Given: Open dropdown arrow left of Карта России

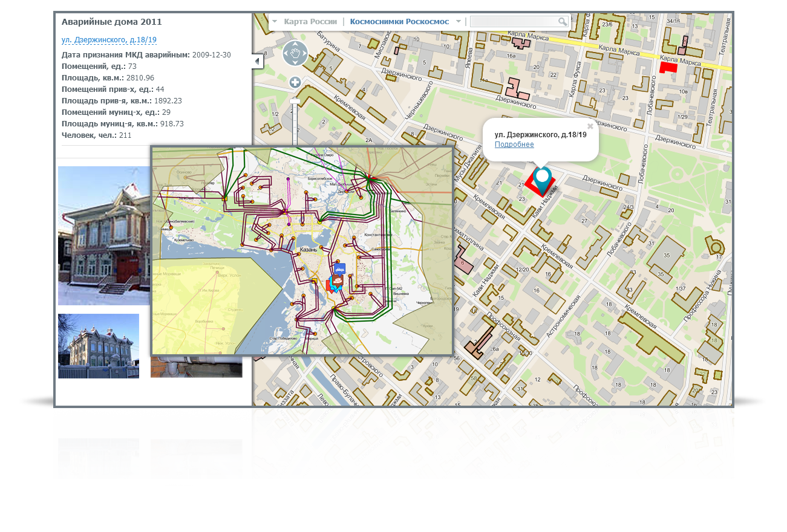Looking at the screenshot, I should click(x=275, y=22).
